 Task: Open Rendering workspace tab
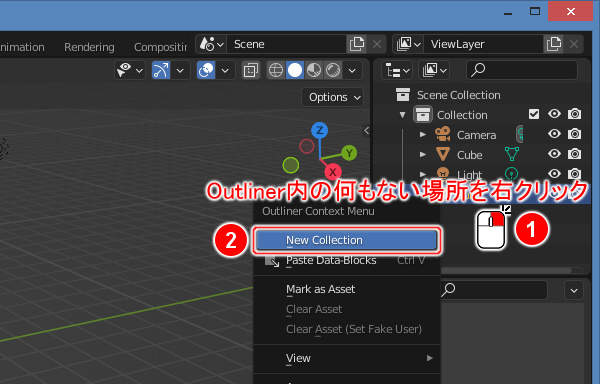89,47
